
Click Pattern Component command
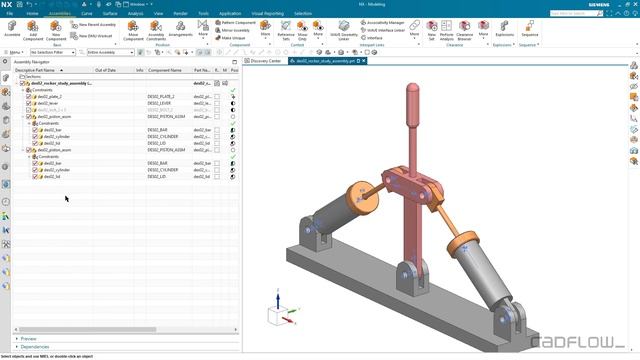click(x=236, y=22)
